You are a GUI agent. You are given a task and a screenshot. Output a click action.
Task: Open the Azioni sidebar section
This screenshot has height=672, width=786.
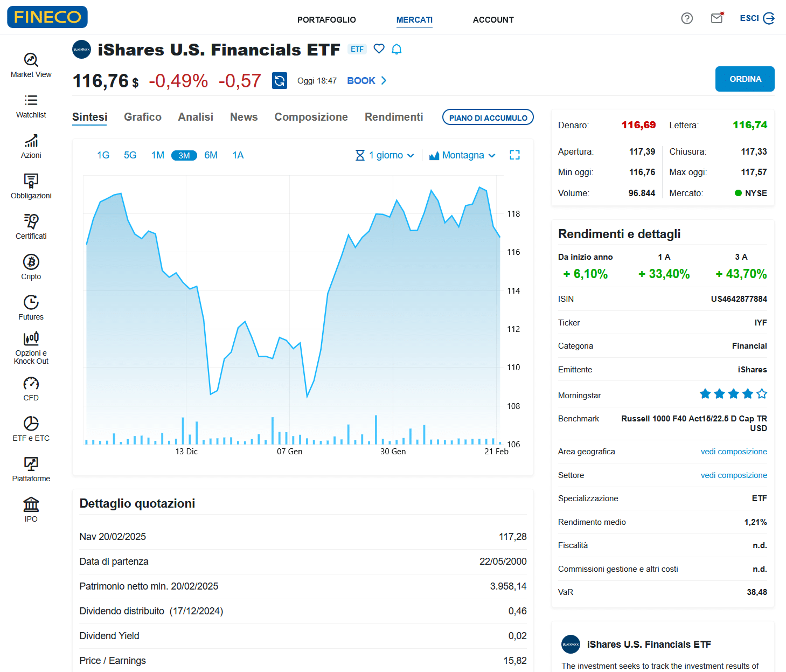31,147
